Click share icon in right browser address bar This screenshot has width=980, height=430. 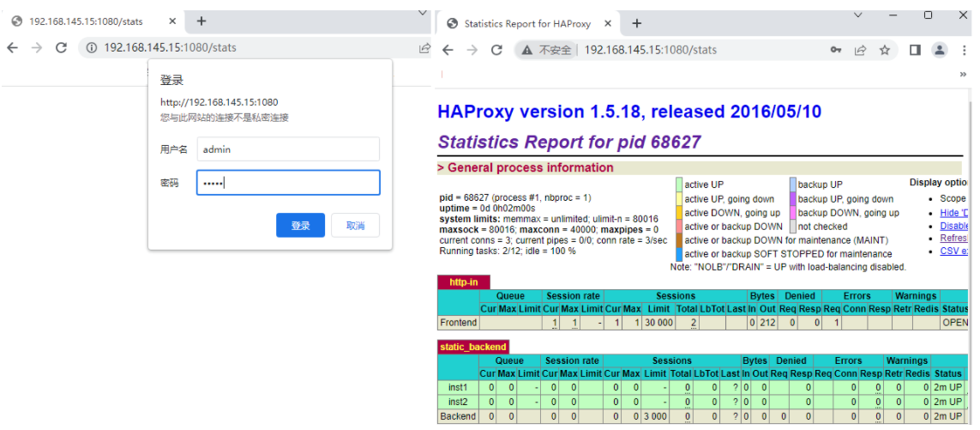[x=861, y=50]
